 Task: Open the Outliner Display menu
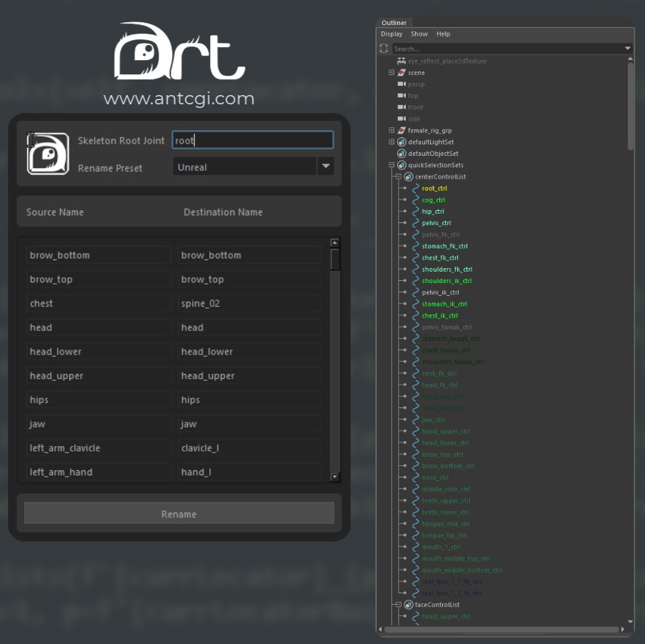click(x=391, y=34)
